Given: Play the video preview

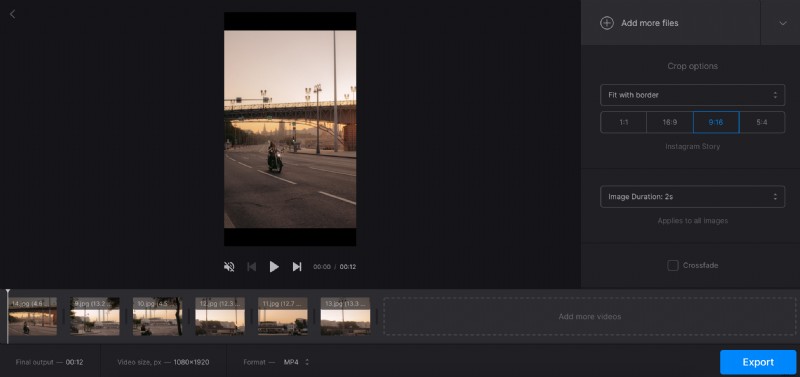Looking at the screenshot, I should pyautogui.click(x=274, y=266).
